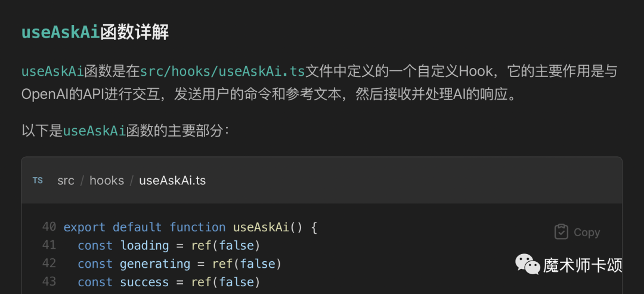The width and height of the screenshot is (644, 294).
Task: Click the WeChat logo icon in the watermark
Action: click(528, 264)
